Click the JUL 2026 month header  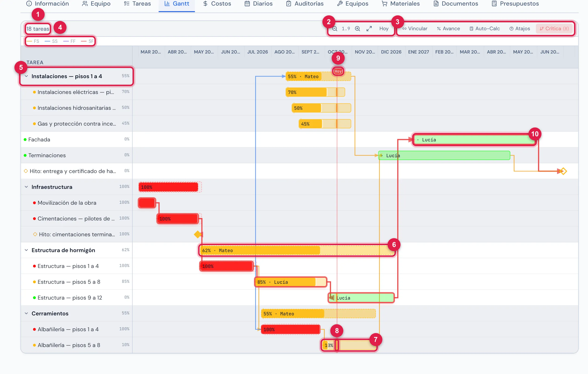[x=258, y=52]
